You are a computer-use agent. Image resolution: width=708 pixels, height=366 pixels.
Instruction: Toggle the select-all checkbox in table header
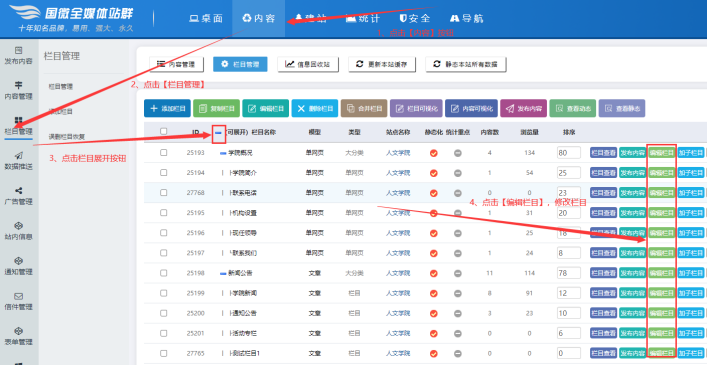163,131
